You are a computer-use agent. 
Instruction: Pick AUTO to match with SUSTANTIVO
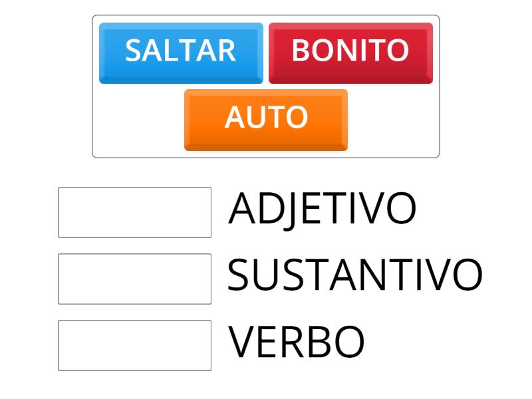click(x=265, y=118)
